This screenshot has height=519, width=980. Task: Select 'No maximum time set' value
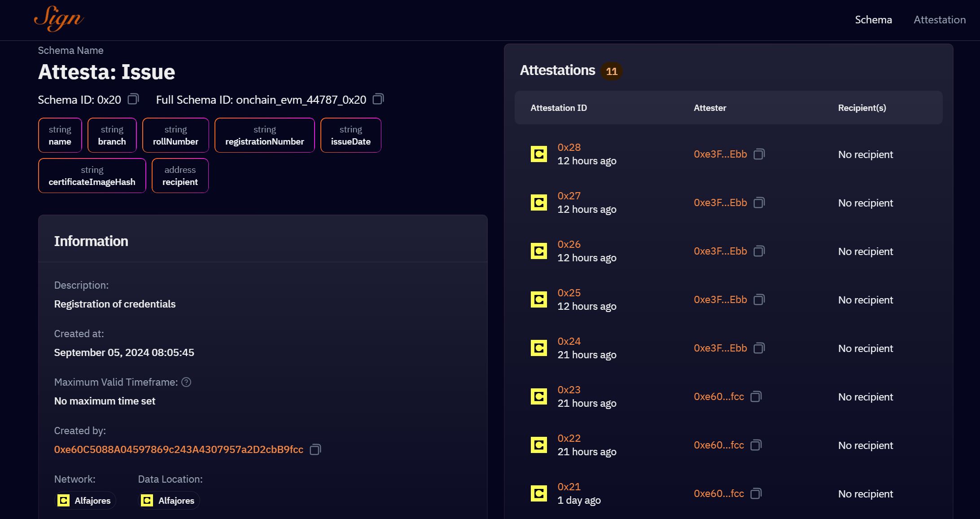105,401
